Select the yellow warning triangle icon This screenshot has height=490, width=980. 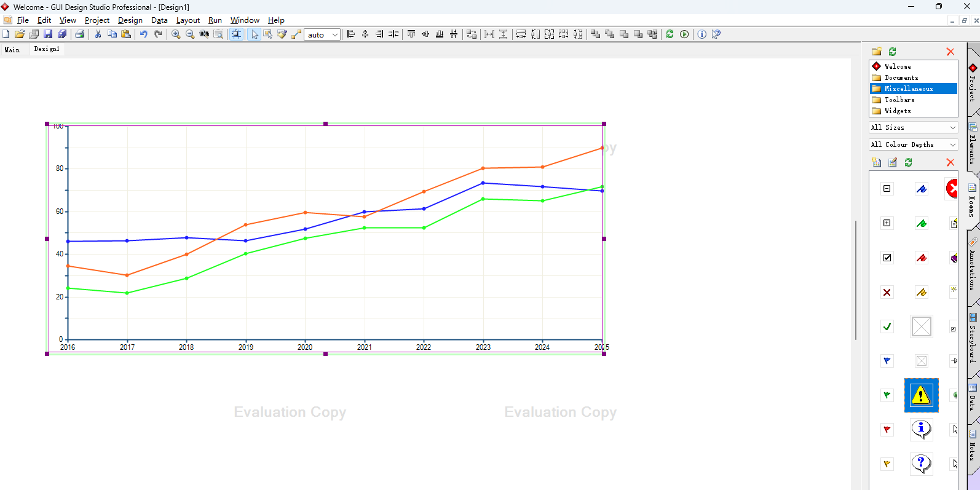(x=921, y=395)
